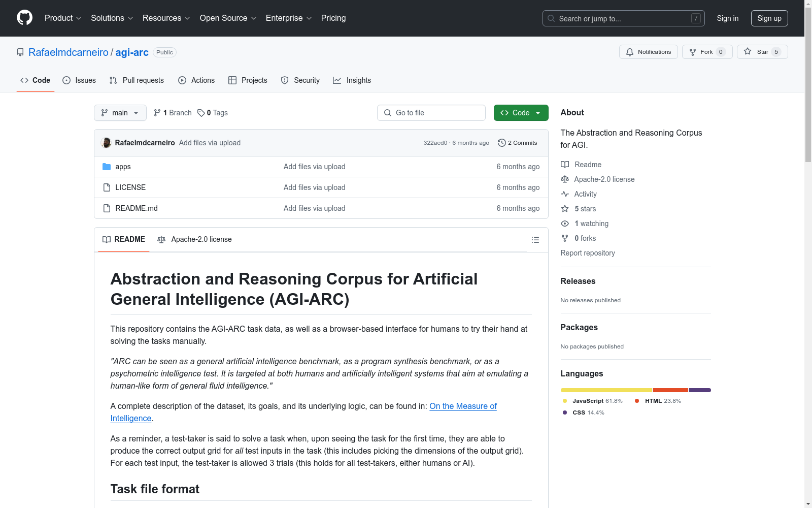Open the Releases section heading
This screenshot has width=812, height=508.
point(578,281)
